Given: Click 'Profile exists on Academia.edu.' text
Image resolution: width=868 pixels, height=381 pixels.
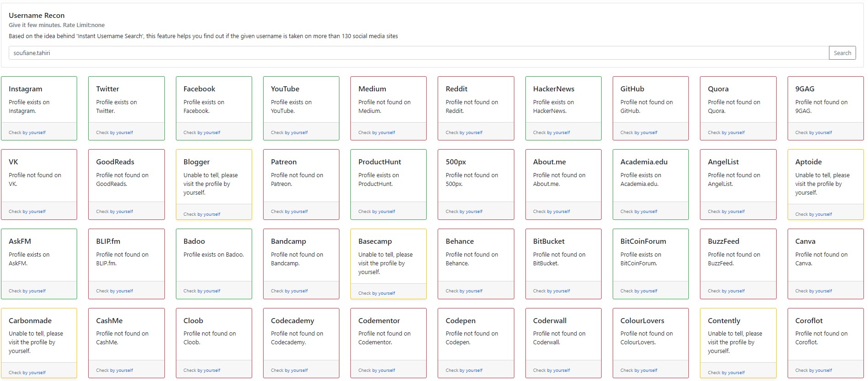Looking at the screenshot, I should click(641, 179).
